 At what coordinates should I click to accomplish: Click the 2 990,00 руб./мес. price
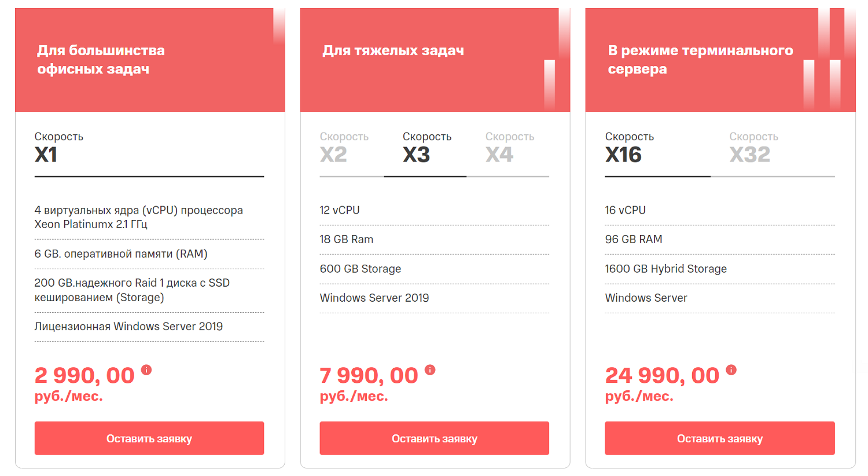(x=84, y=383)
